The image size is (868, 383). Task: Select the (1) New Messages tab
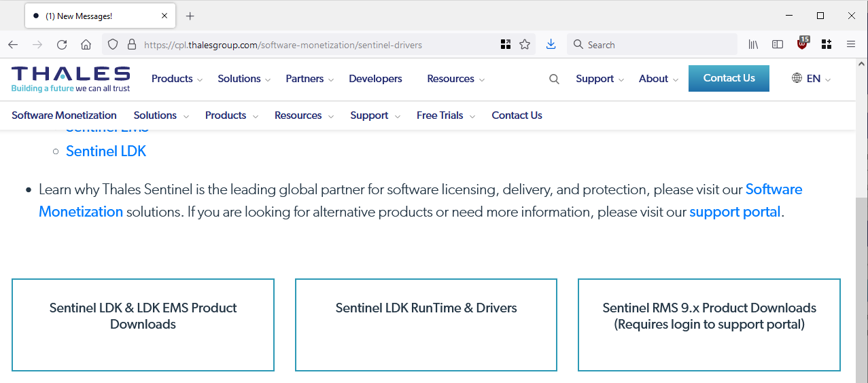click(100, 16)
